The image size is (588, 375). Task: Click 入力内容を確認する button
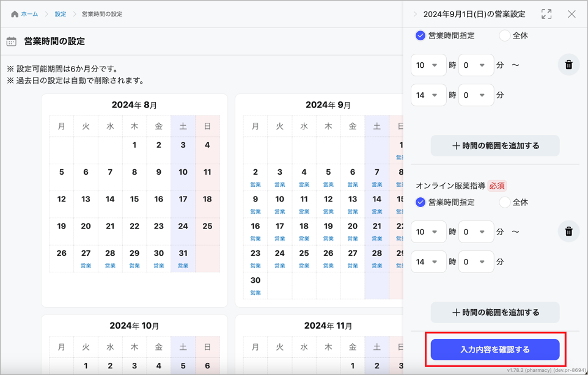click(495, 350)
